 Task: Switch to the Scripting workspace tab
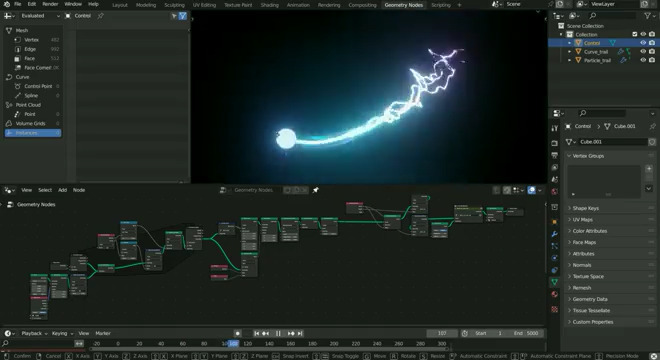[x=441, y=5]
